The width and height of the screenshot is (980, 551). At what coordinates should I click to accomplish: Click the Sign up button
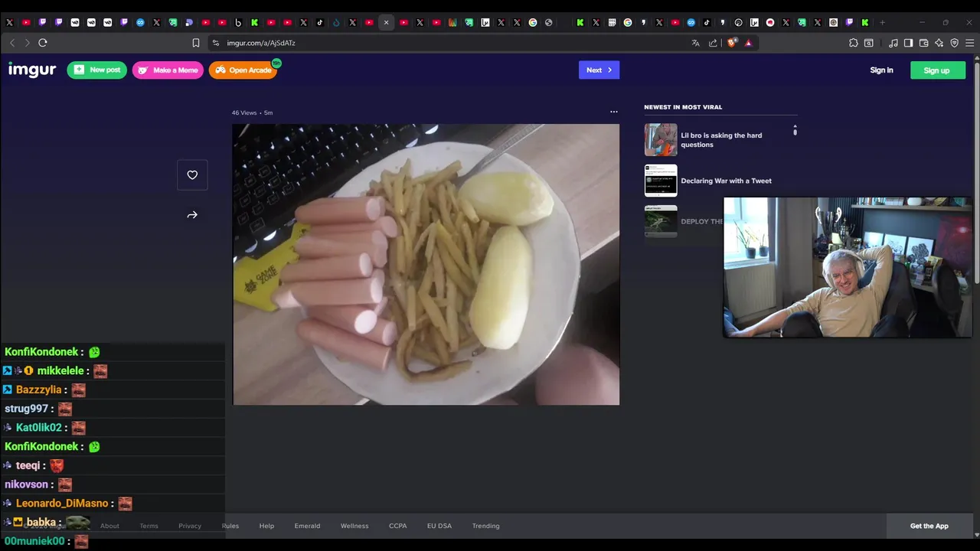(x=937, y=70)
